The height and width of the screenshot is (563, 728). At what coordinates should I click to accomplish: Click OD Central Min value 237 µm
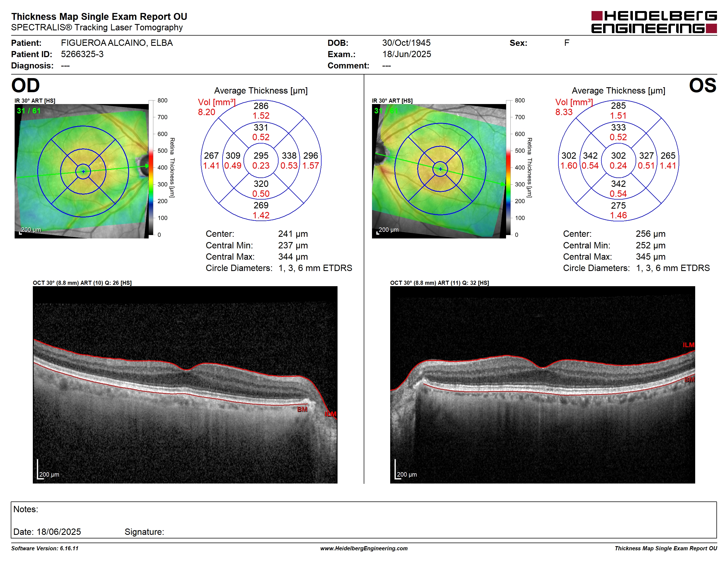click(293, 245)
